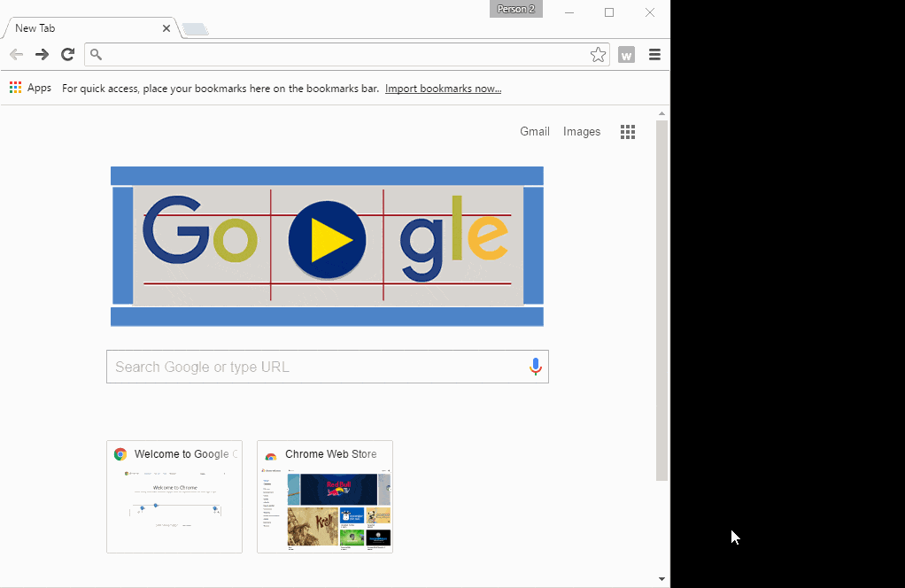The height and width of the screenshot is (588, 905).
Task: Bookmark this page with the star icon
Action: (598, 55)
